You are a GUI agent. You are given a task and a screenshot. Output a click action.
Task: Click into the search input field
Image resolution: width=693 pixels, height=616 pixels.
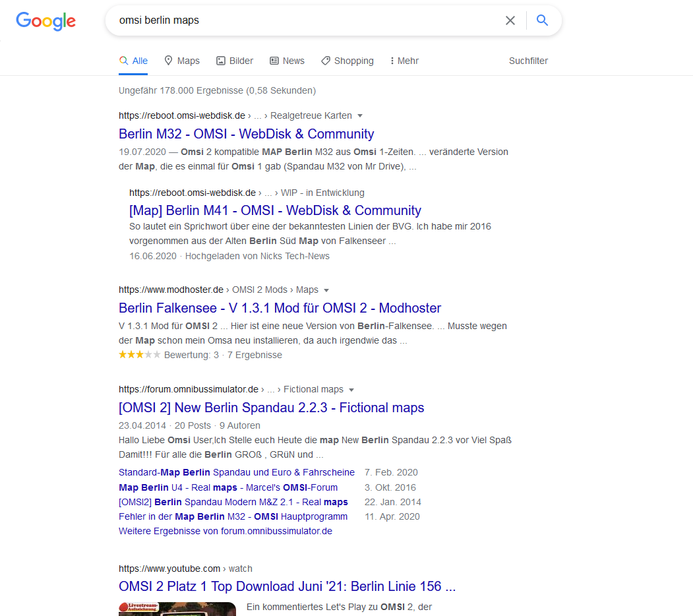(x=303, y=20)
